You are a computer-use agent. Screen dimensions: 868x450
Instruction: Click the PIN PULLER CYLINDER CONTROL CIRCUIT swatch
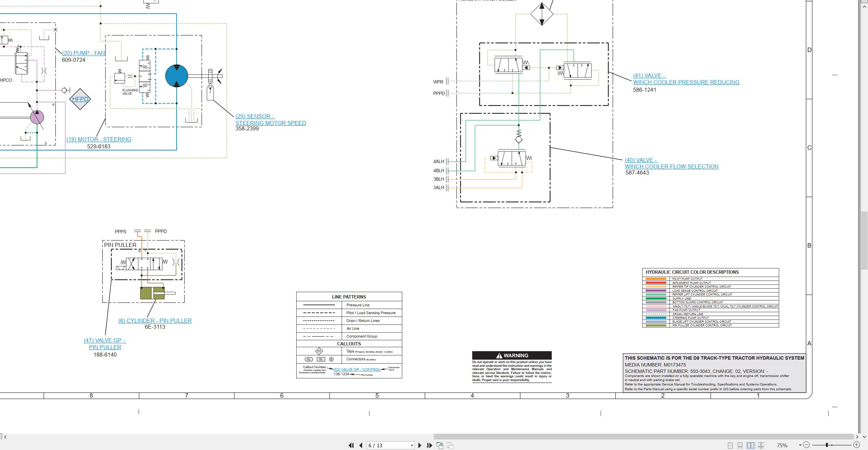pos(656,325)
